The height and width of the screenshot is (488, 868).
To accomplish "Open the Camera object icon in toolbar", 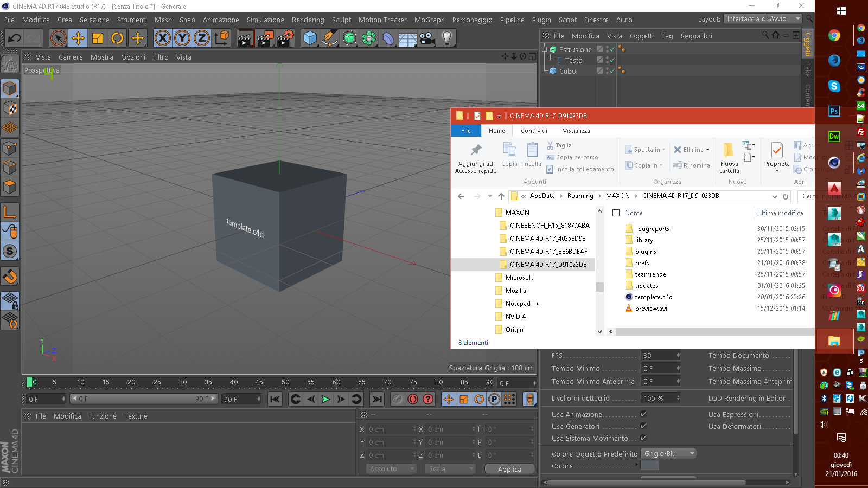I will click(427, 38).
